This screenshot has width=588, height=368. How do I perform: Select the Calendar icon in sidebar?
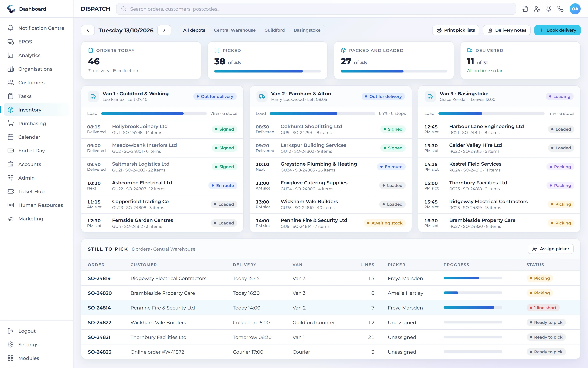point(11,137)
